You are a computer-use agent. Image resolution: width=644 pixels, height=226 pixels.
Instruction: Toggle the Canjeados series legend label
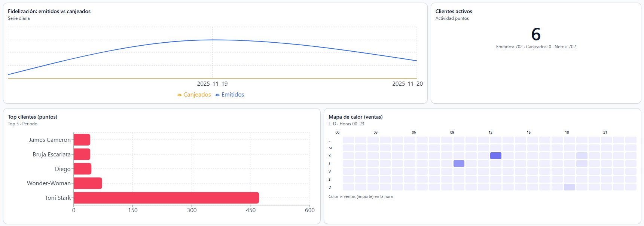click(x=197, y=95)
